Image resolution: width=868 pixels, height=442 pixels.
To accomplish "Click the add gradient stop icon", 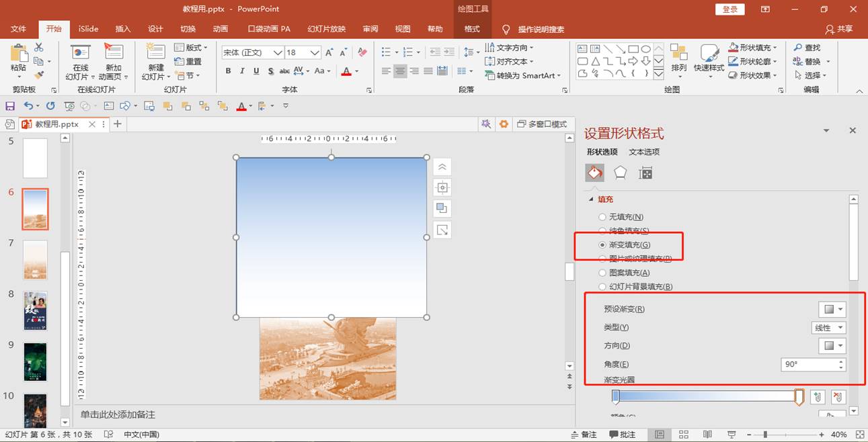I will click(817, 397).
